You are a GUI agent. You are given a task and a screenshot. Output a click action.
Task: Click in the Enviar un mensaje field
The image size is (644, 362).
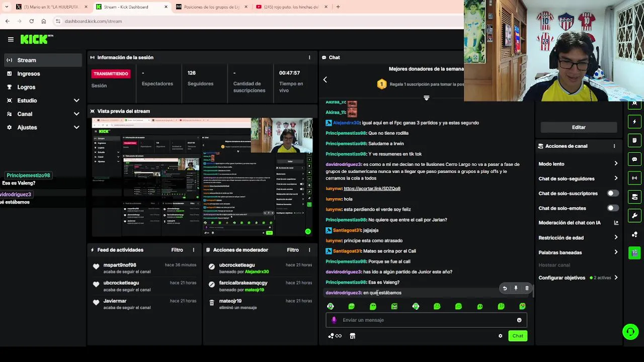pyautogui.click(x=427, y=320)
